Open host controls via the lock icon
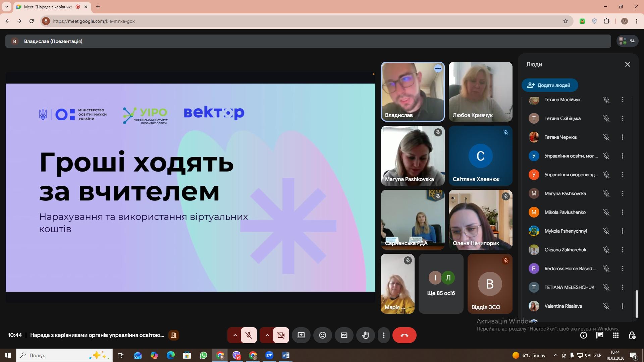This screenshot has height=362, width=644. coord(632,335)
